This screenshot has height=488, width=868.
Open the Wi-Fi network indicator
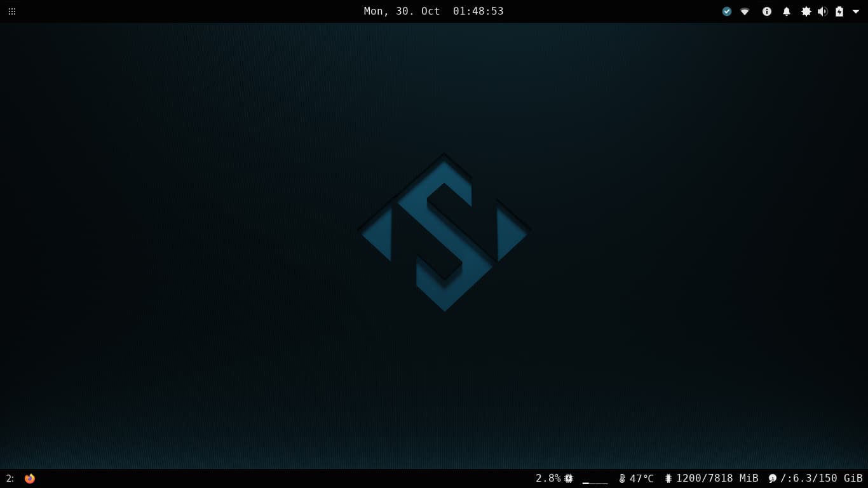coord(745,11)
